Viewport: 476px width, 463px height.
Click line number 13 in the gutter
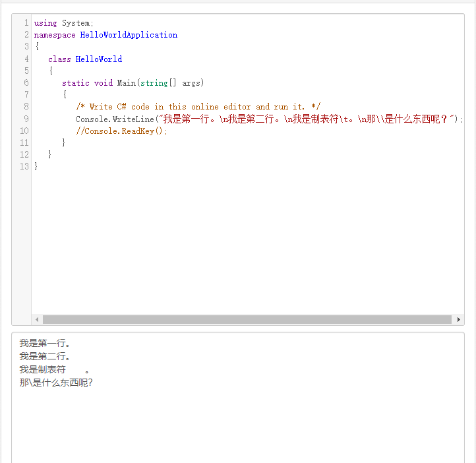tap(24, 166)
